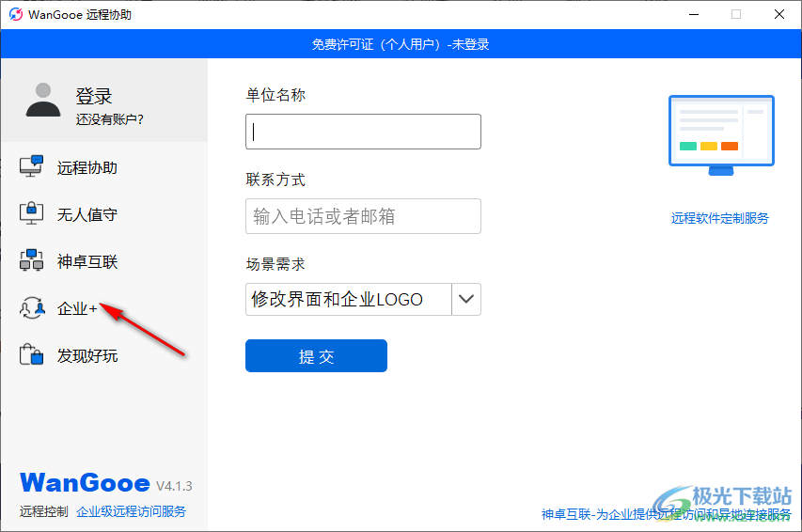Screen dimensions: 802x532
Task: Open the 远程协助 menu item
Action: [x=86, y=168]
